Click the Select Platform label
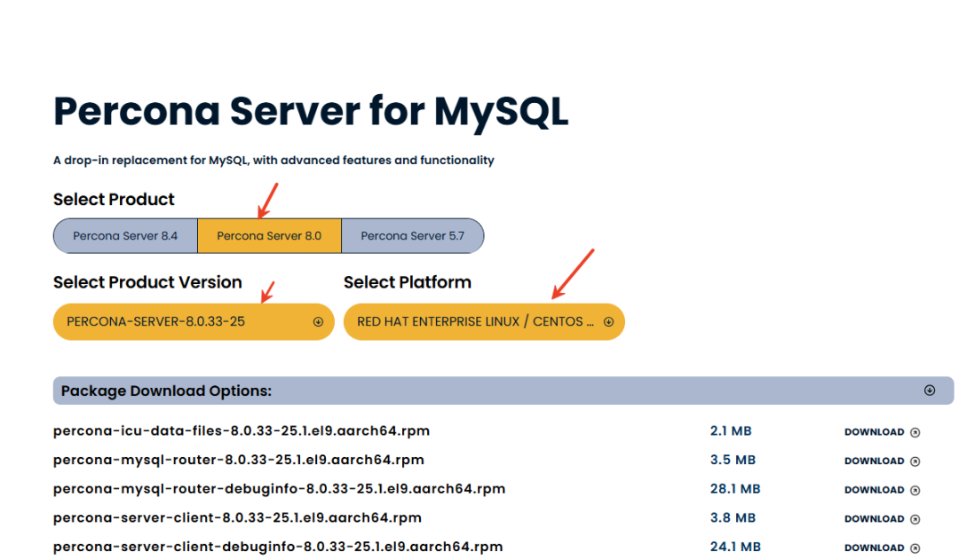This screenshot has height=560, width=959. tap(408, 282)
